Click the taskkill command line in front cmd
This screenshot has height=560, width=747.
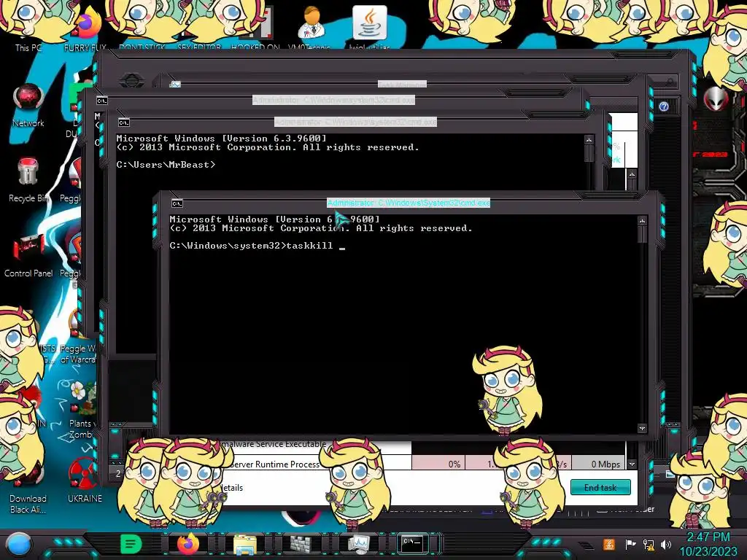(258, 246)
